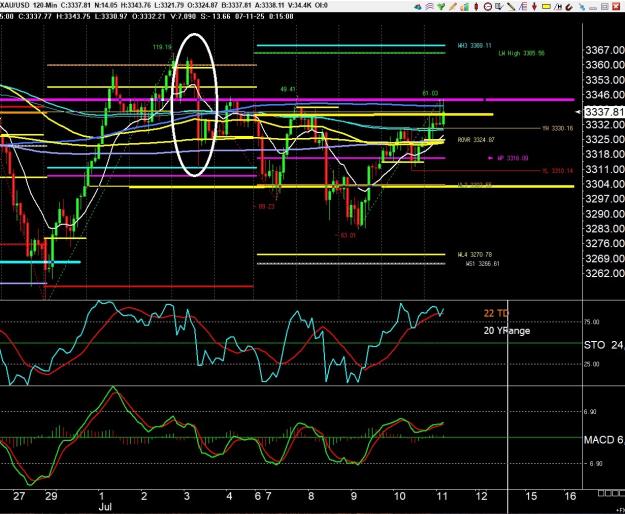This screenshot has width=625, height=514.
Task: Open the colored bars chart settings icon
Action: [x=465, y=6]
